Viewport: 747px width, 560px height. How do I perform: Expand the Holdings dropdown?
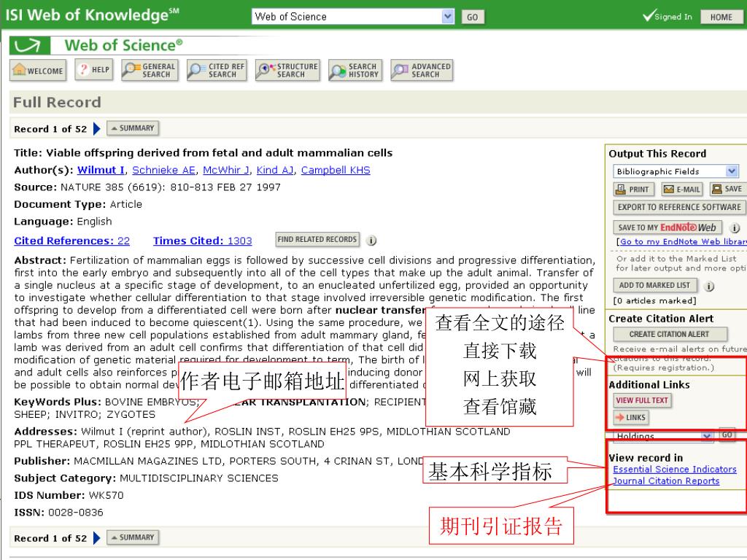coord(662,435)
